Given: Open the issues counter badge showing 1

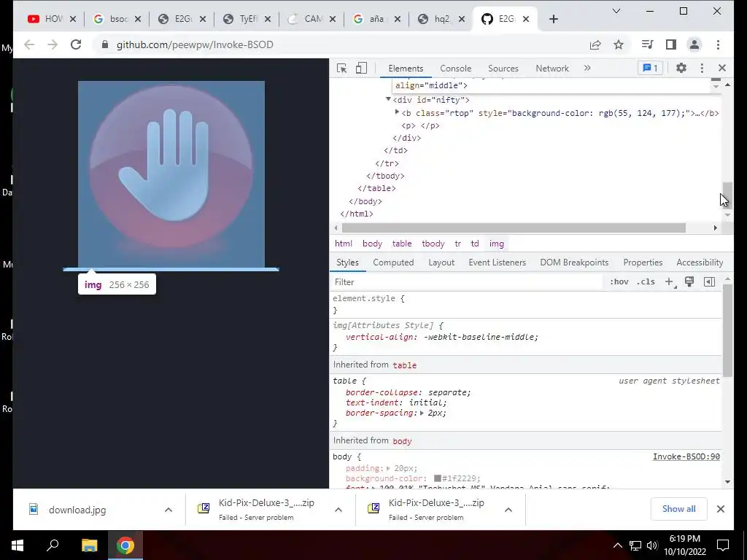Looking at the screenshot, I should [650, 68].
